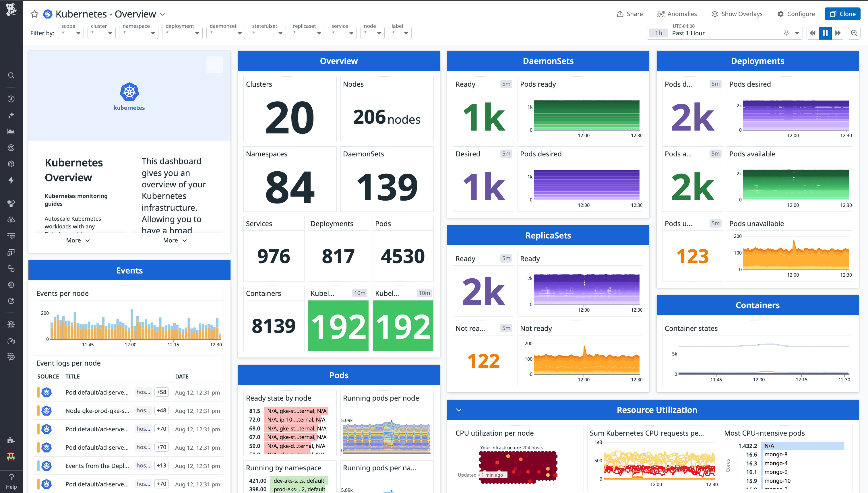
Task: Collapse the Resource Utilization section
Action: (459, 410)
